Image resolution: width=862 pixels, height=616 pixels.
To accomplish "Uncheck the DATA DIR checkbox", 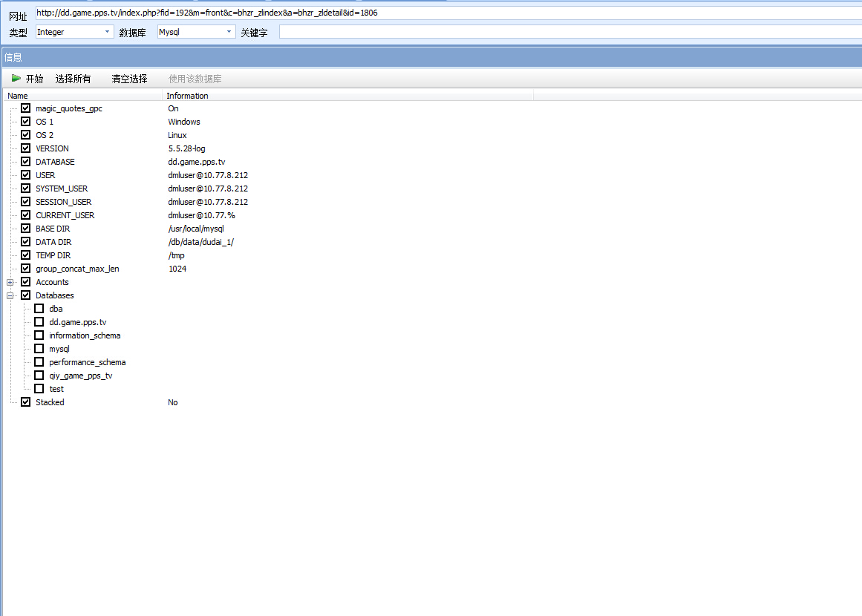I will click(x=26, y=242).
